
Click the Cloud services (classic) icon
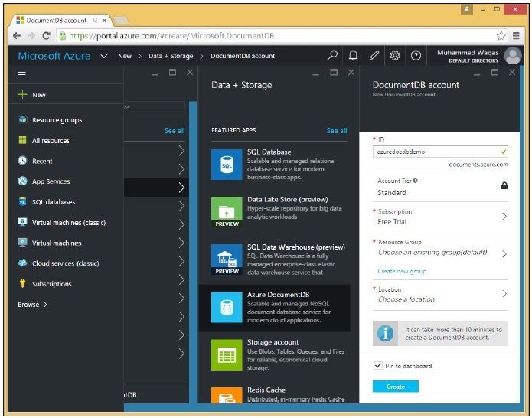point(22,263)
